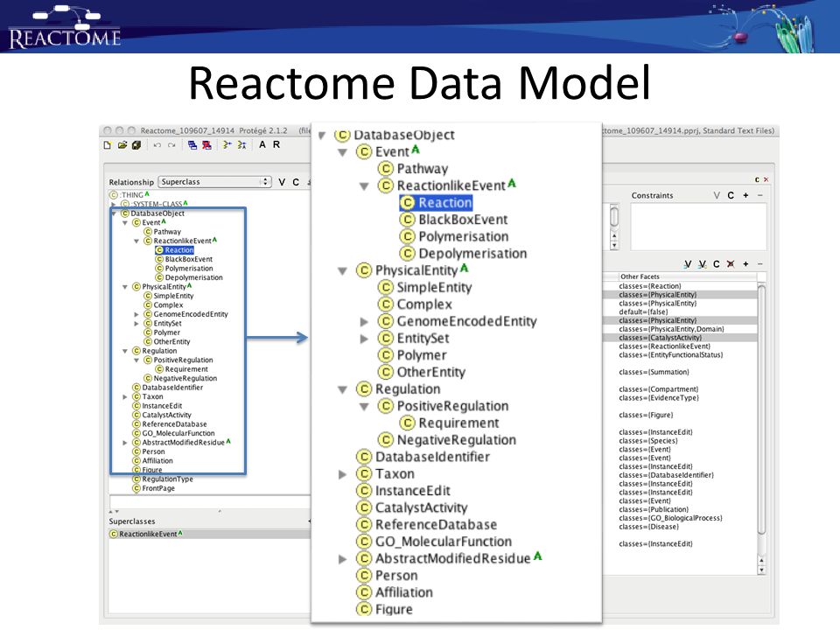
Task: Select the 'classes={Disease}' facet row
Action: pos(648,526)
